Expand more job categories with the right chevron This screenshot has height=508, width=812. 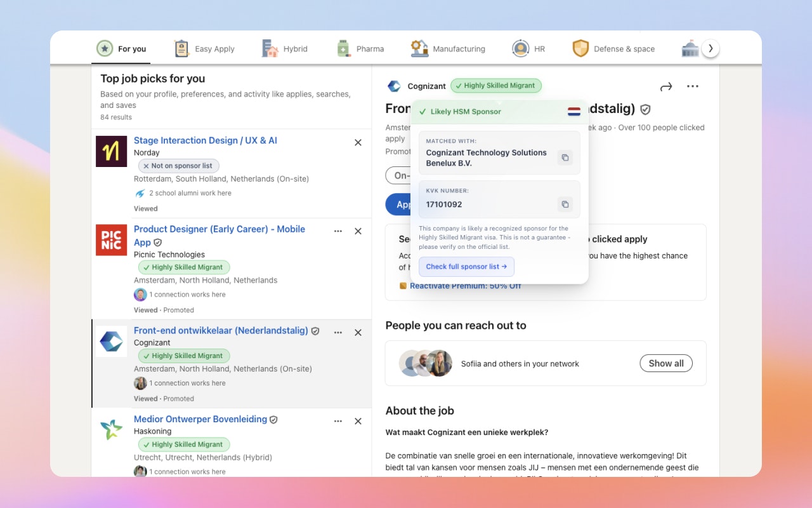point(711,48)
